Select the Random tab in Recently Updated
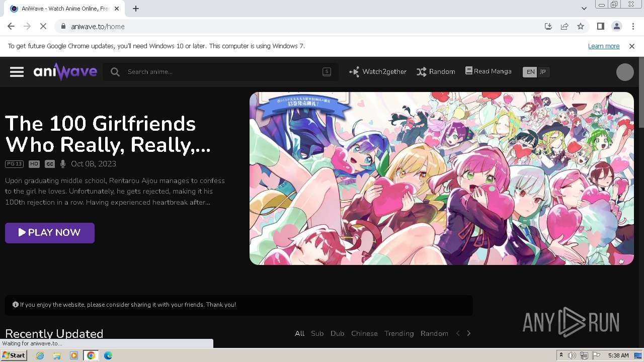Screen dimensions: 644x362 click(x=434, y=333)
